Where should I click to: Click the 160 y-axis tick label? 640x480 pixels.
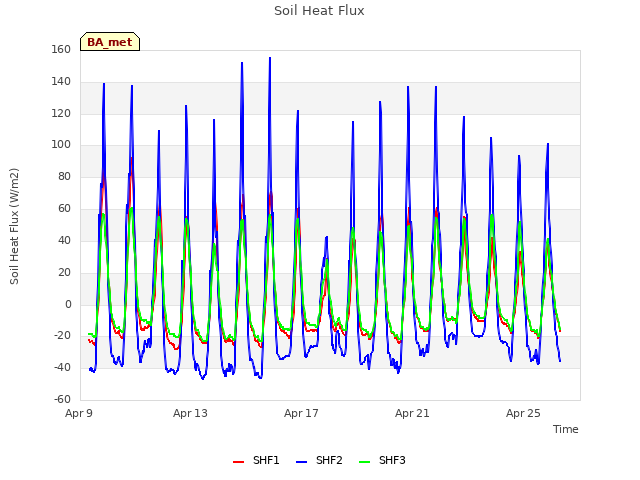pyautogui.click(x=61, y=50)
